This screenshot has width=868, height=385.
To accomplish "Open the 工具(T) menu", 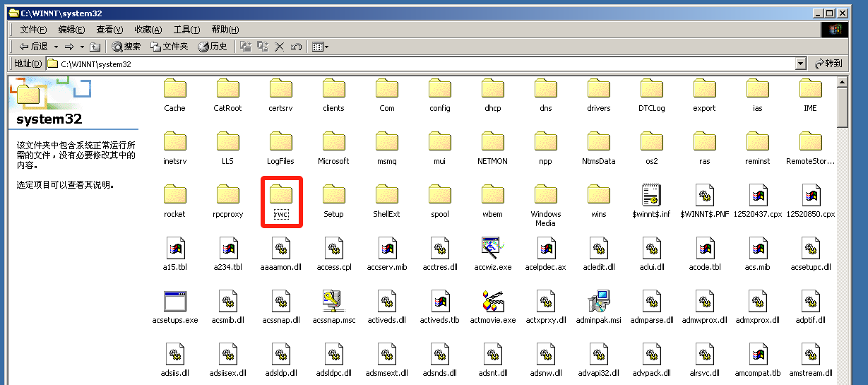I will (186, 30).
